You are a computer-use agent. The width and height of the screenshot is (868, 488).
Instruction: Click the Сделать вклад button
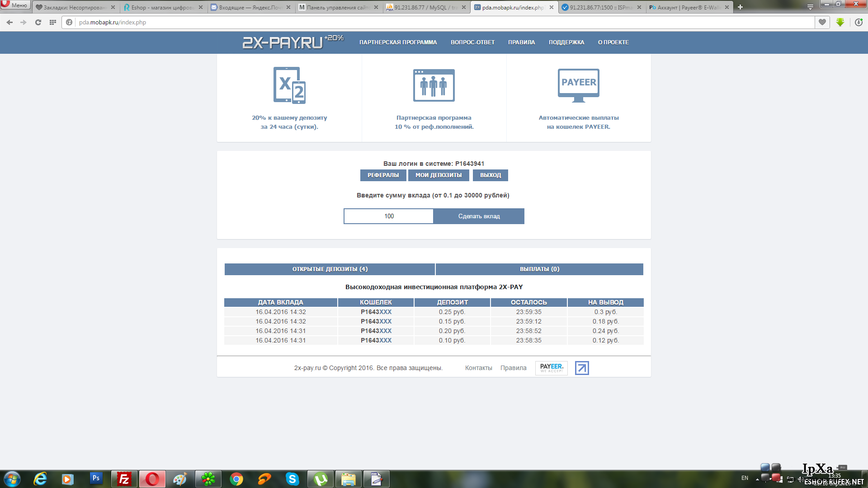[479, 216]
